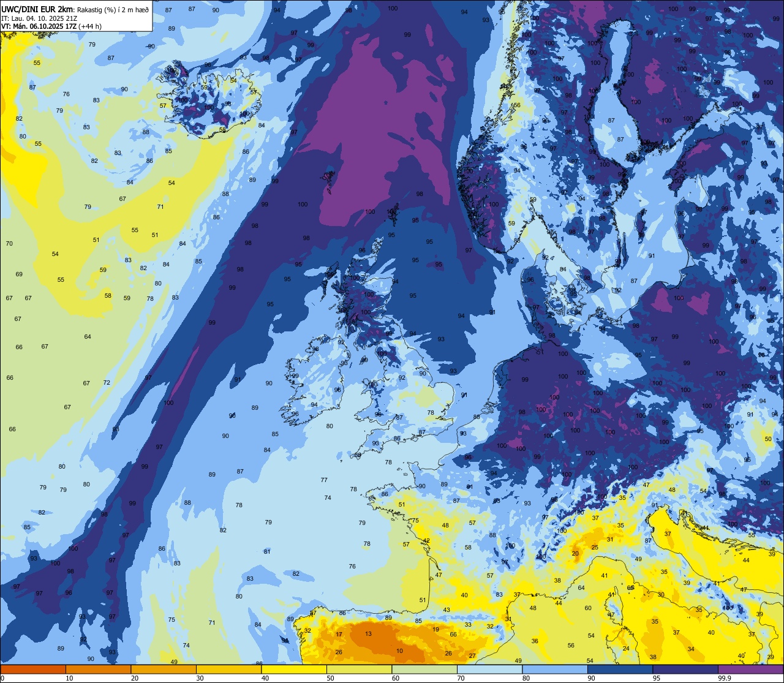Click the '19' humidity value in northeast Spain
This screenshot has width=784, height=683.
tap(435, 630)
